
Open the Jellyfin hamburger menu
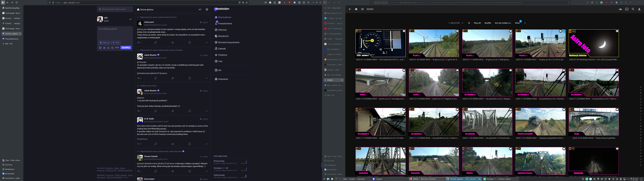(x=362, y=9)
